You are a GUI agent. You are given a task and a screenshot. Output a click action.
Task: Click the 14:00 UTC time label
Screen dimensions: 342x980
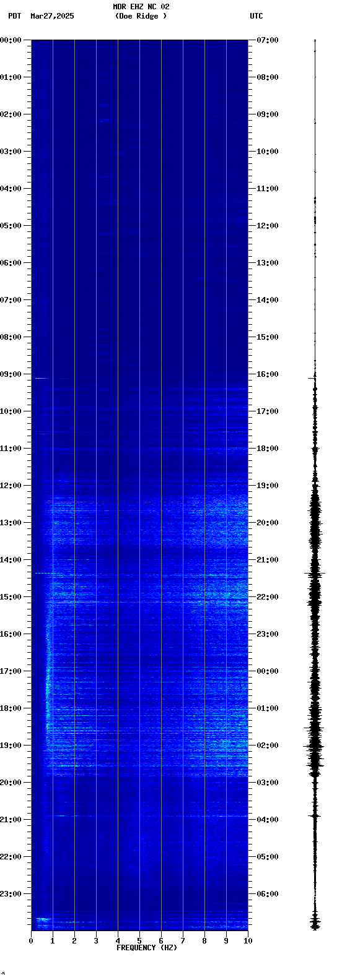[268, 300]
